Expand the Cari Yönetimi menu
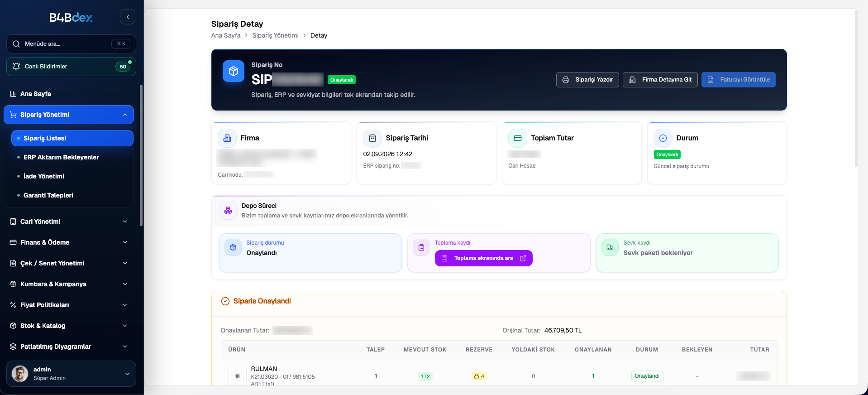The image size is (868, 395). click(69, 222)
